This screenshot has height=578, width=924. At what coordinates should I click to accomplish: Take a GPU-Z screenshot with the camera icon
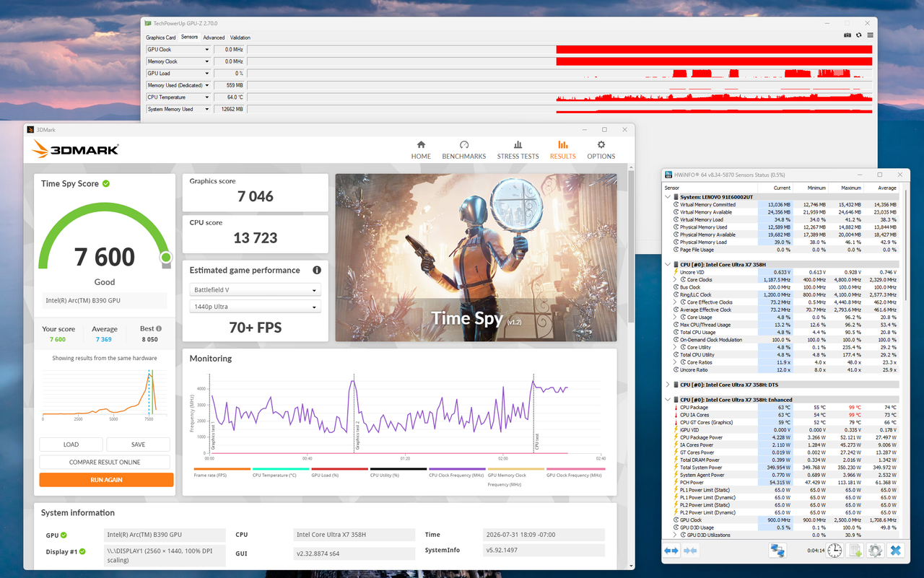(x=847, y=35)
